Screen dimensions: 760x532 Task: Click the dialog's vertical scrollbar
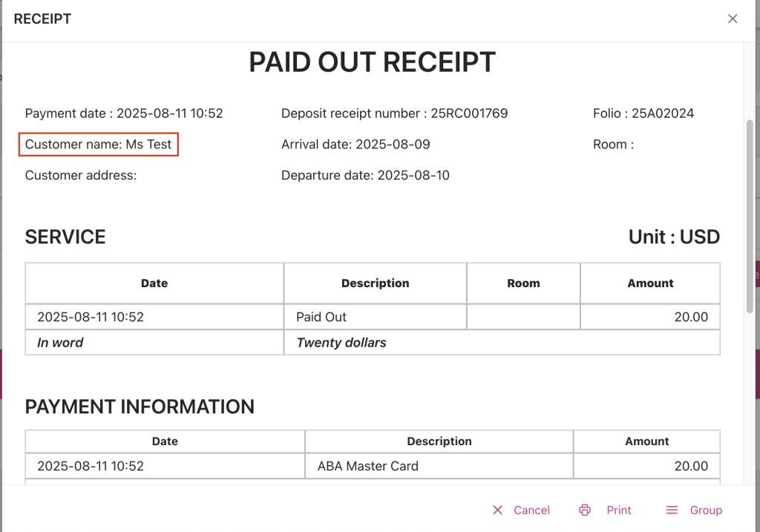[749, 215]
